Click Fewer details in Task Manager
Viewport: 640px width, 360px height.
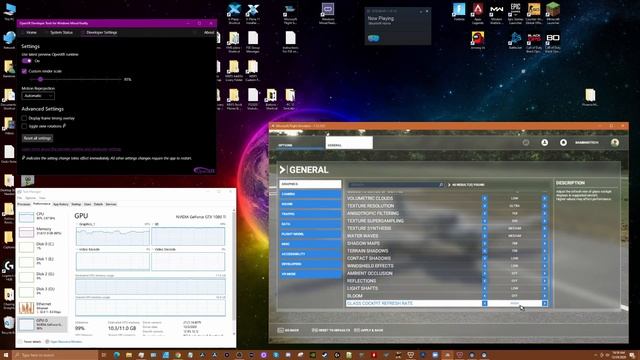30,342
